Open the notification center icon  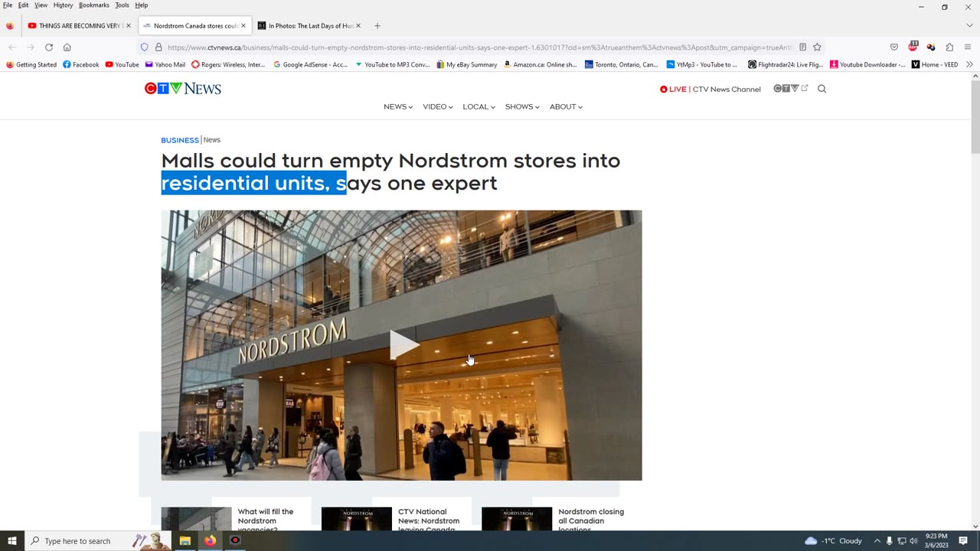(964, 541)
